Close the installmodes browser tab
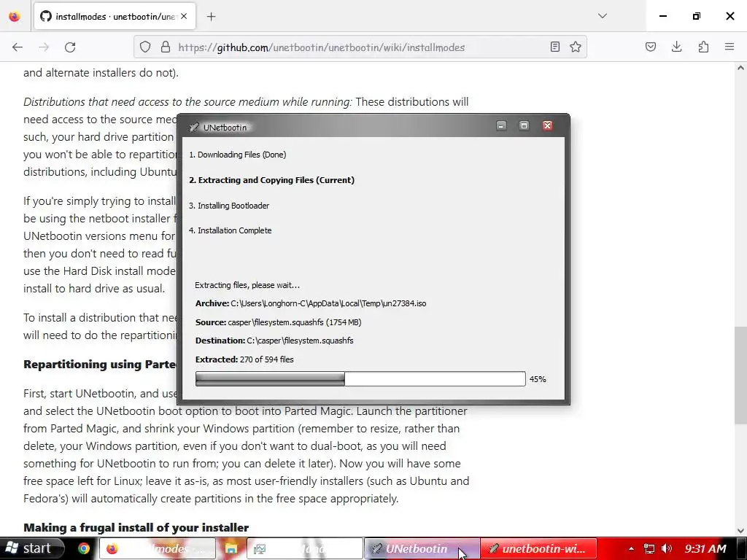This screenshot has width=747, height=560. 184,16
